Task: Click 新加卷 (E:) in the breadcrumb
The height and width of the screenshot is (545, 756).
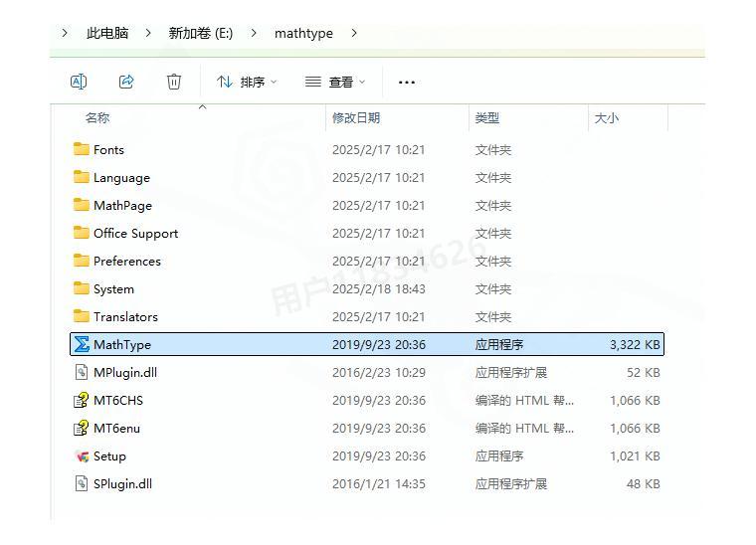Action: [x=201, y=33]
